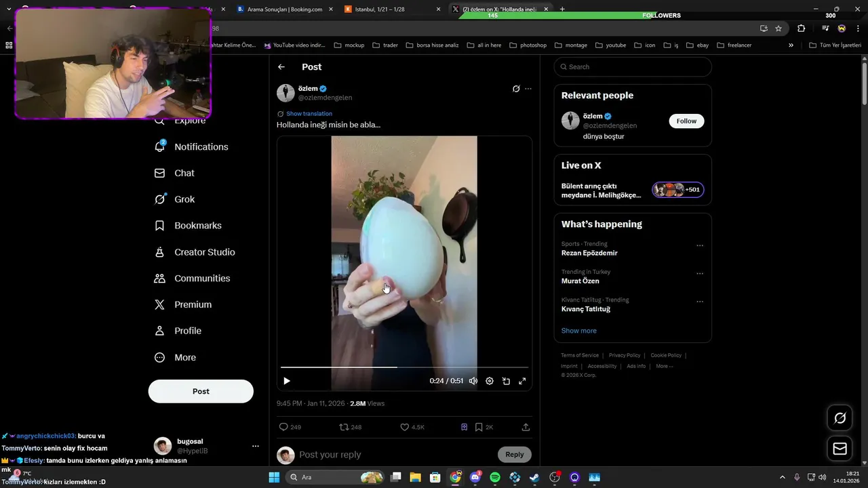Open Terms of Service link
The width and height of the screenshot is (868, 488).
[580, 355]
